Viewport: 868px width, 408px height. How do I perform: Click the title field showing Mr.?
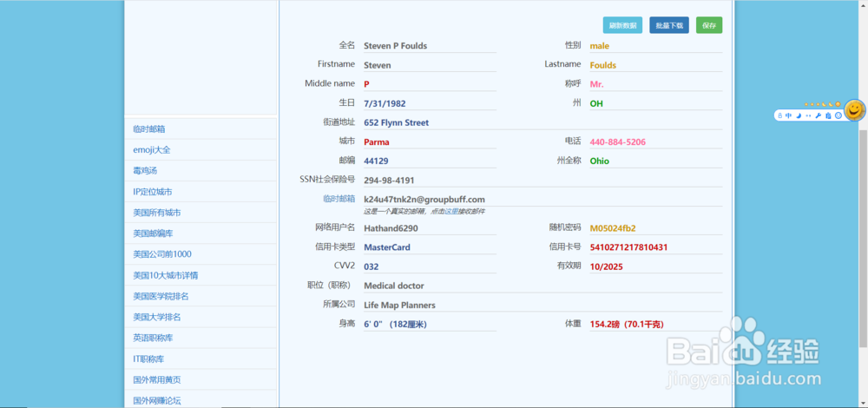pos(656,84)
